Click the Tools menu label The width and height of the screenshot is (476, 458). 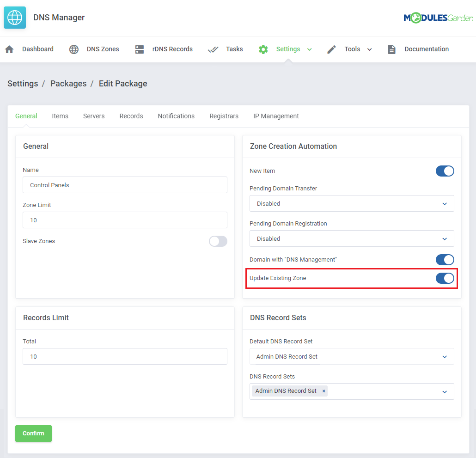[x=352, y=49]
